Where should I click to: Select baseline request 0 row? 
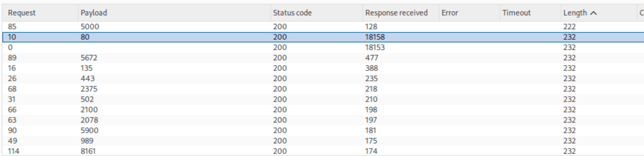[323, 47]
